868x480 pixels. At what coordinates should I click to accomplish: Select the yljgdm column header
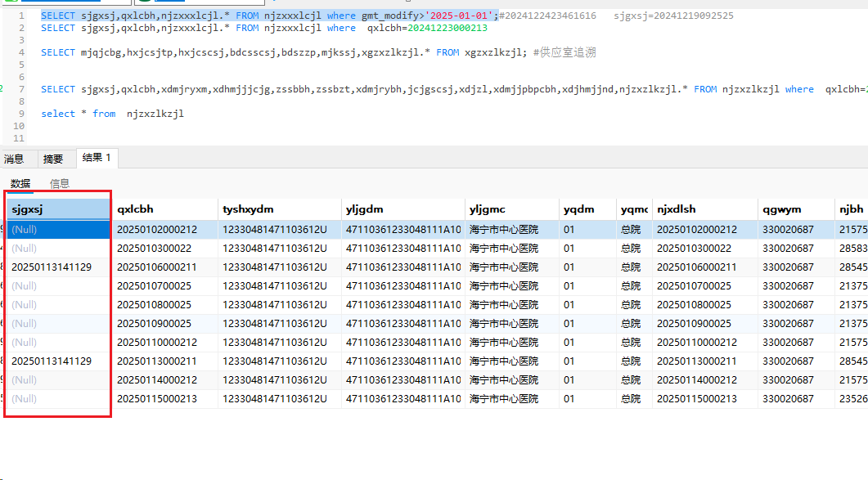403,209
